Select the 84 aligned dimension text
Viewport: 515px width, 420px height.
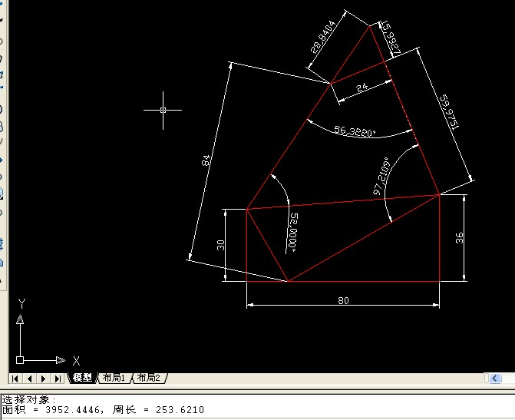(206, 160)
